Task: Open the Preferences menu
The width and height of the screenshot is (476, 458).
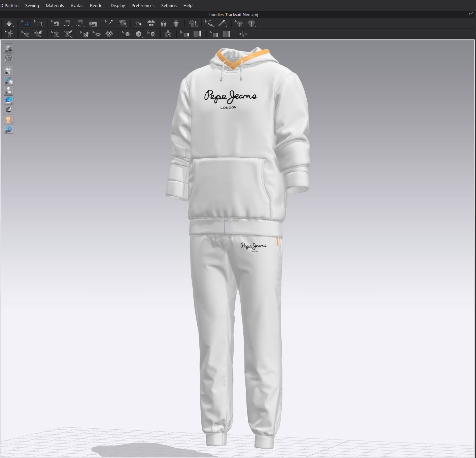Action: (x=143, y=6)
